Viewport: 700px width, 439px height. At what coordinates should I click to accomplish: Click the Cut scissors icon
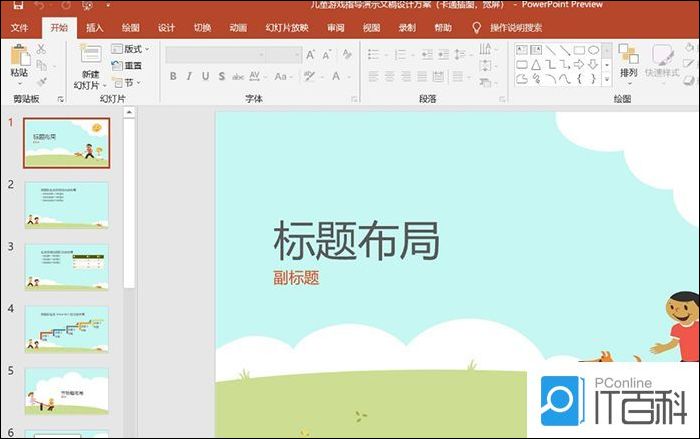tap(41, 48)
